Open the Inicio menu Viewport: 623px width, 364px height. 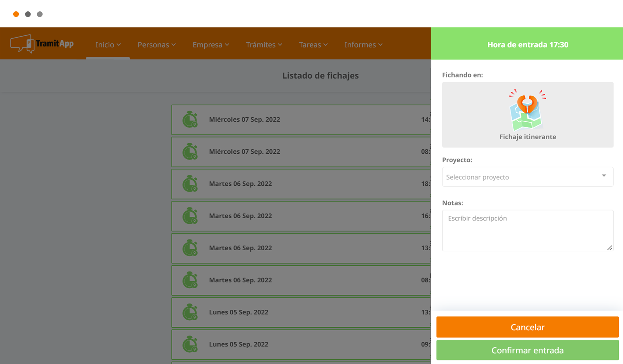point(108,45)
